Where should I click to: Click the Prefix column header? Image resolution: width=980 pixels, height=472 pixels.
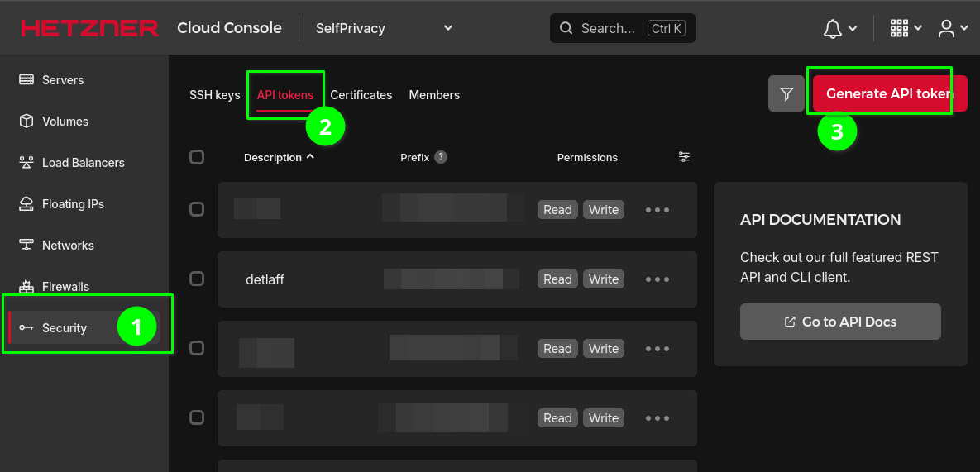(415, 157)
